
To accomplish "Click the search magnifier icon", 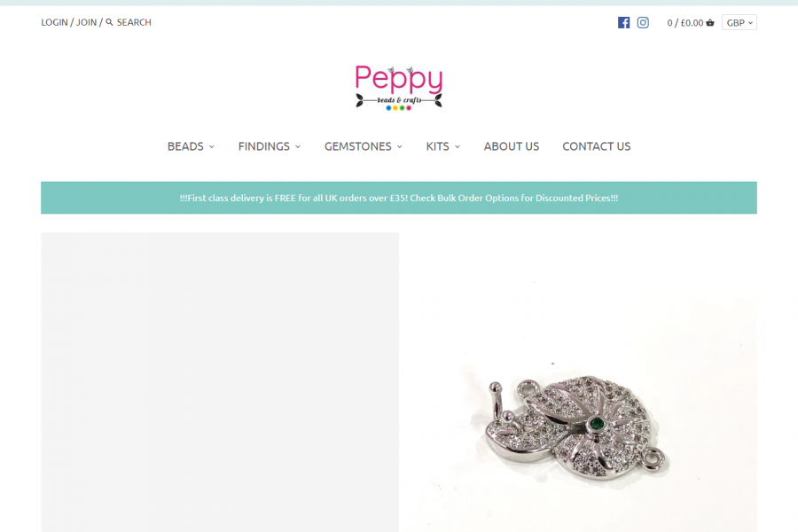I will click(x=109, y=22).
